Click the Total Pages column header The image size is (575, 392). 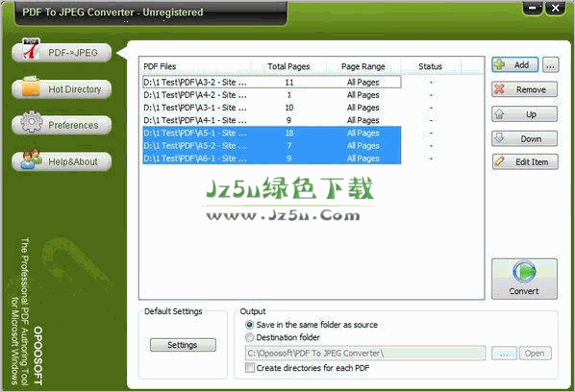pos(289,66)
